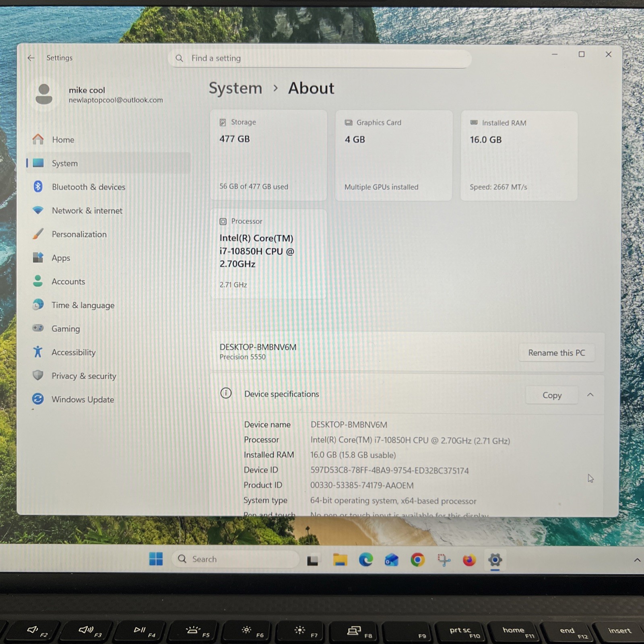Open the Windows Start menu
Viewport: 644px width, 644px height.
(156, 559)
